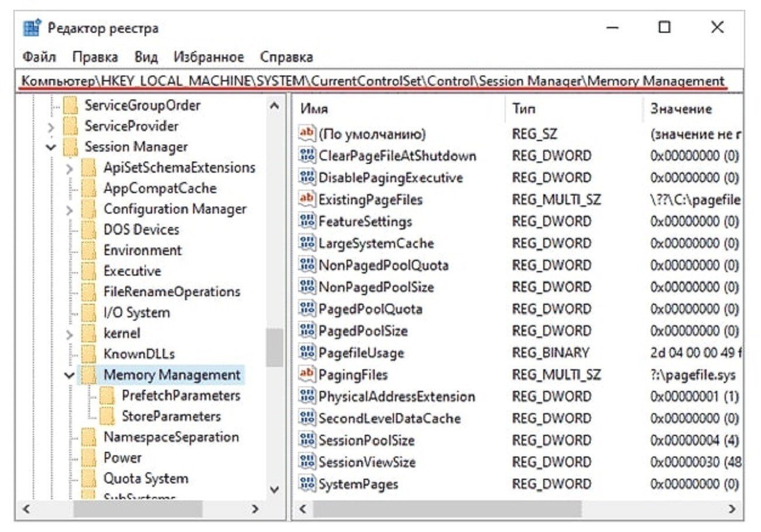Click the Session Manager folder icon

pyautogui.click(x=70, y=147)
